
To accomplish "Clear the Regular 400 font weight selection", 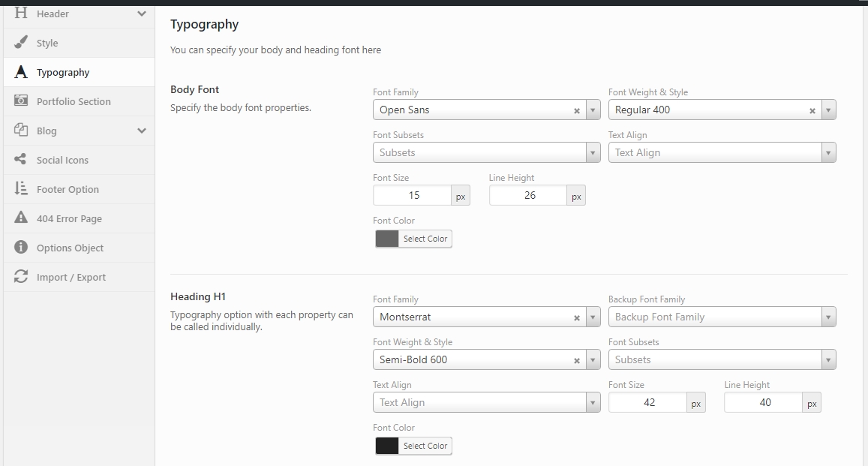I will tap(812, 111).
